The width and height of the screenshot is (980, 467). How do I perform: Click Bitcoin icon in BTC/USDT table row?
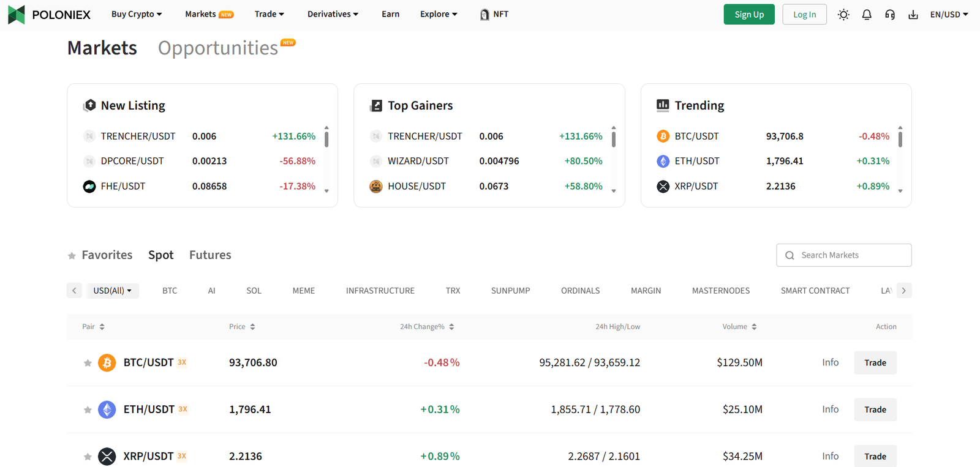(x=107, y=362)
